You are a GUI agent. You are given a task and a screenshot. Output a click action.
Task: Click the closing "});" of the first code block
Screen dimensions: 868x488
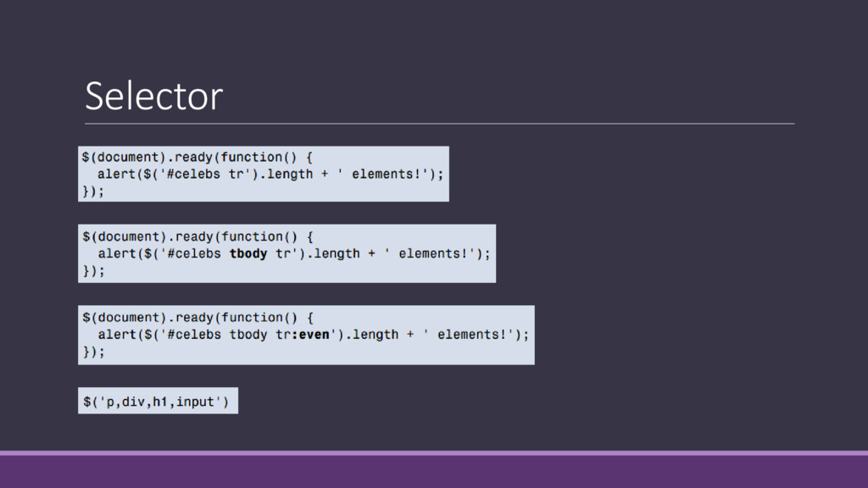[x=92, y=191]
